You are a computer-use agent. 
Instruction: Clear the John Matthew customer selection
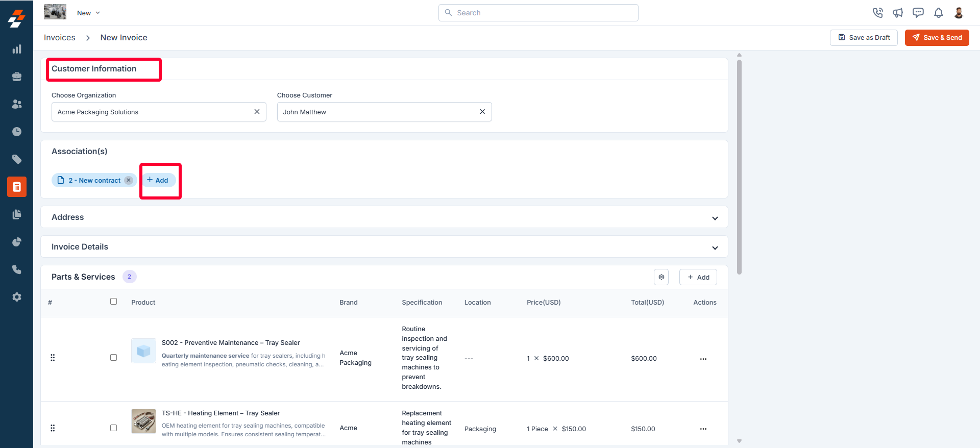point(482,112)
